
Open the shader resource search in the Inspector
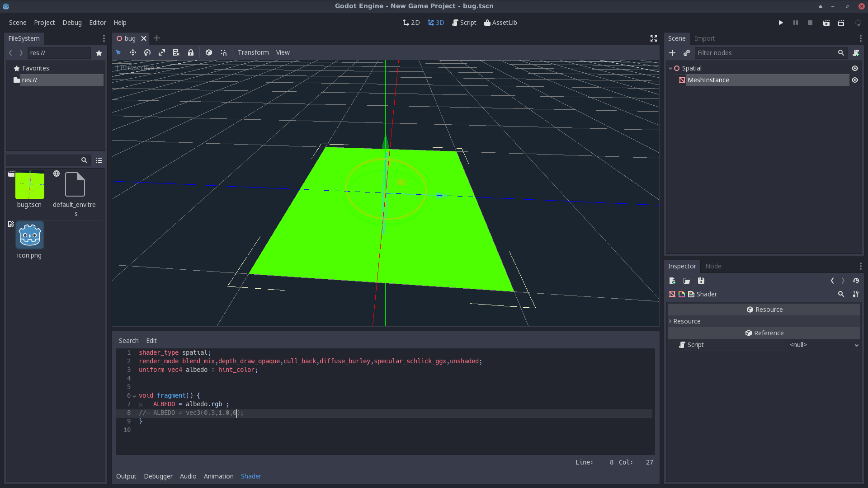click(841, 294)
